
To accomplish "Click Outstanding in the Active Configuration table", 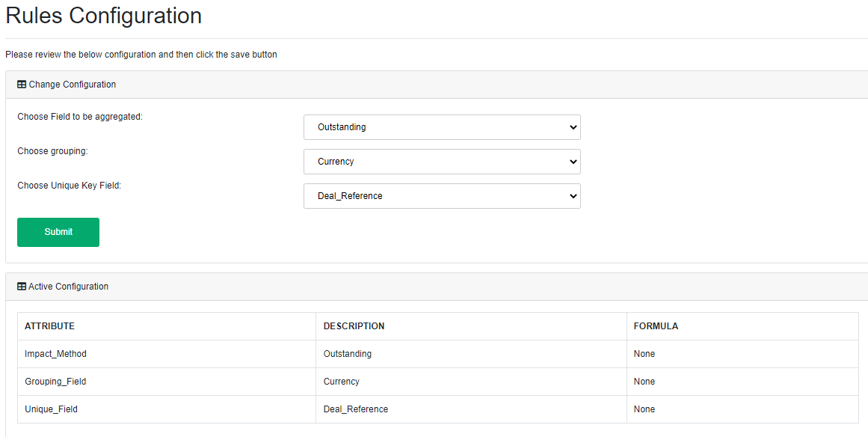I will click(347, 354).
